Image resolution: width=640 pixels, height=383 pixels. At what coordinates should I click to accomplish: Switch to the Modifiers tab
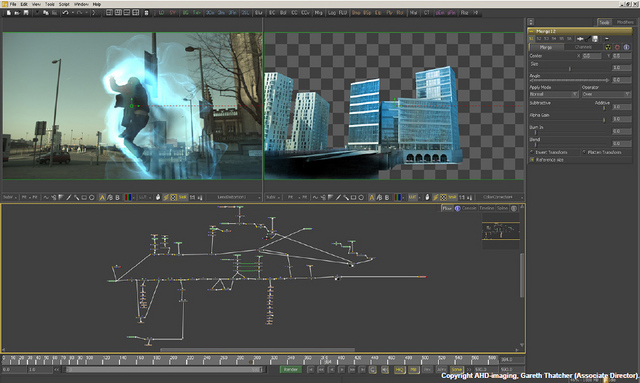(625, 22)
